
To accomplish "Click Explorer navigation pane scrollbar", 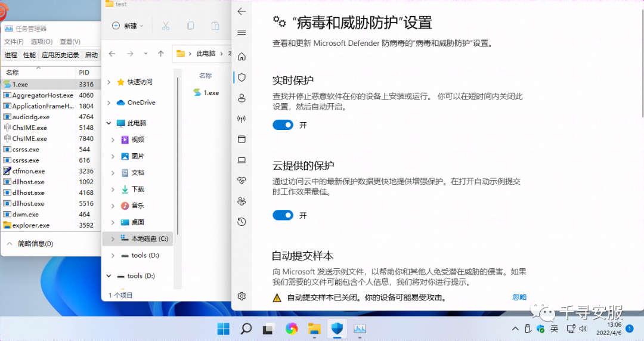I will (x=178, y=156).
